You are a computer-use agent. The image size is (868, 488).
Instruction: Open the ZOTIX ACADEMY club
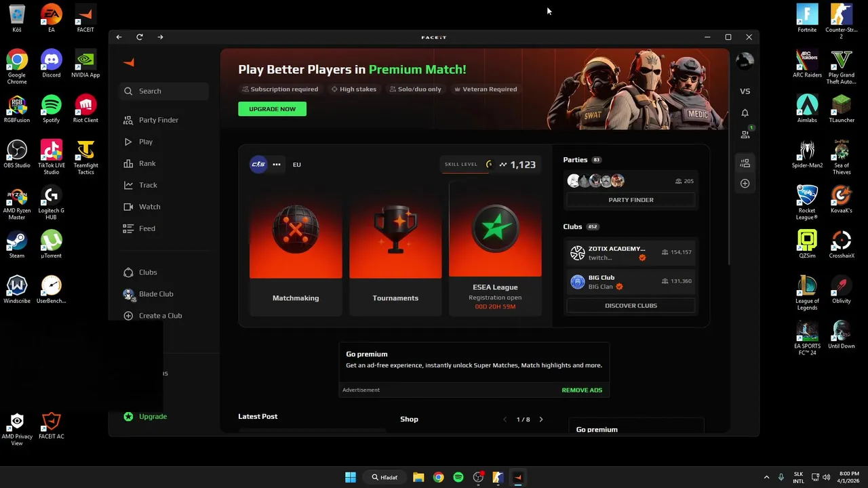pyautogui.click(x=631, y=253)
